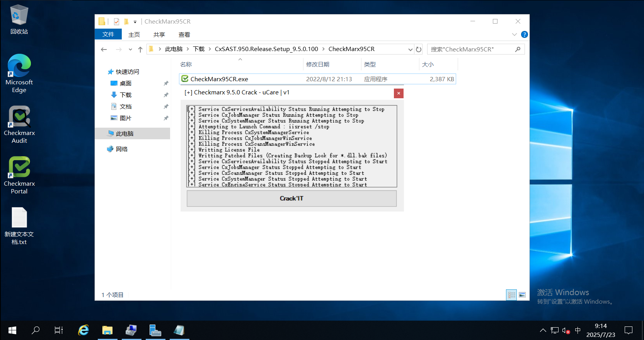The width and height of the screenshot is (644, 340).
Task: Click the new folder quick-access icon
Action: (126, 22)
